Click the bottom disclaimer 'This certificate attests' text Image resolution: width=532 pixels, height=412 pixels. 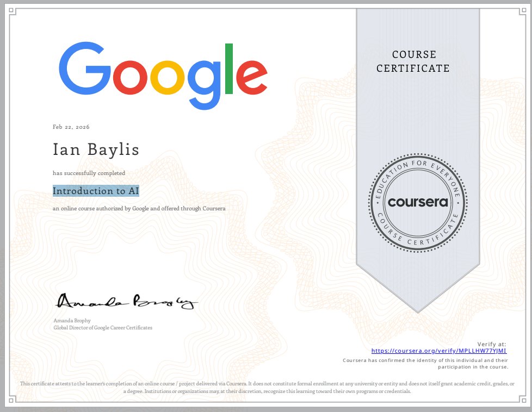pyautogui.click(x=267, y=387)
